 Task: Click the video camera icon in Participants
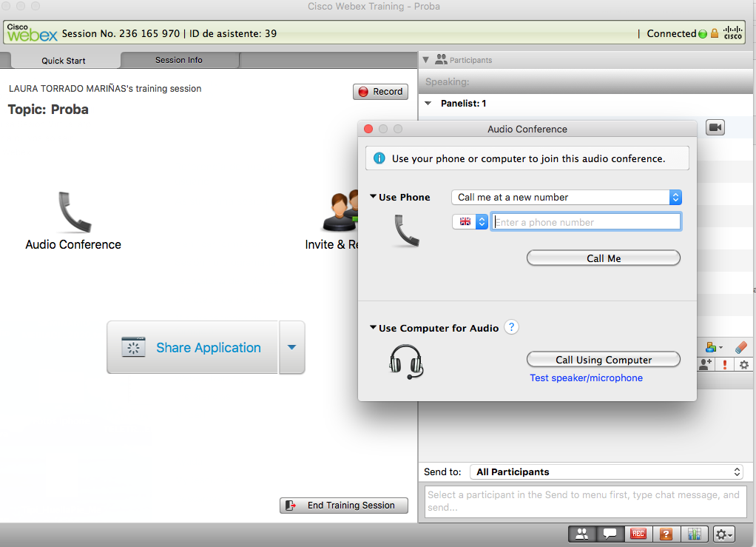(x=715, y=127)
